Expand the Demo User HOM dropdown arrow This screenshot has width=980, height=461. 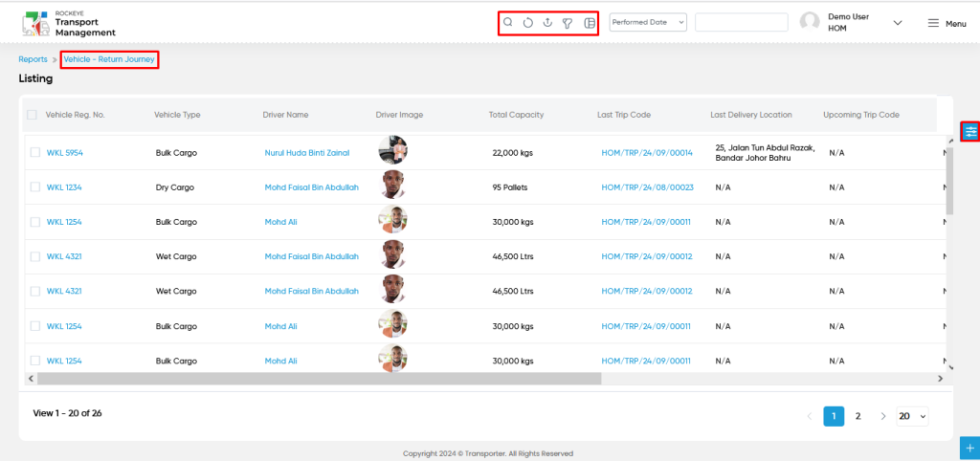898,23
